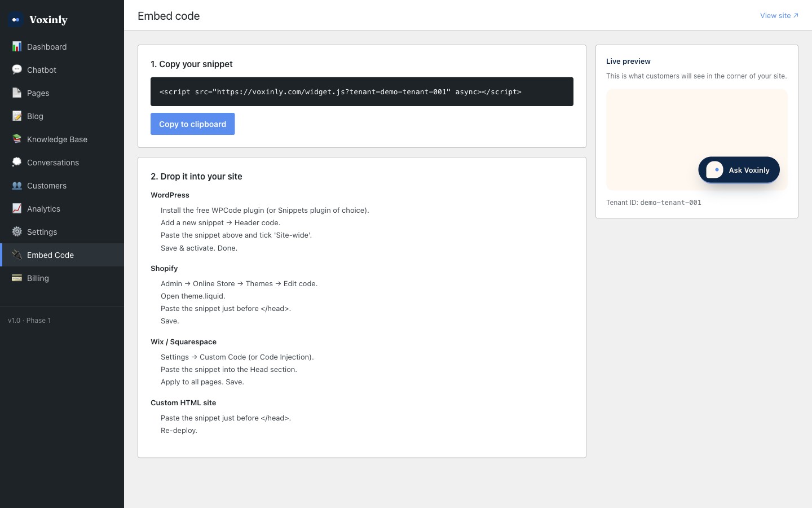Image resolution: width=812 pixels, height=508 pixels.
Task: Open the View site link
Action: point(779,16)
